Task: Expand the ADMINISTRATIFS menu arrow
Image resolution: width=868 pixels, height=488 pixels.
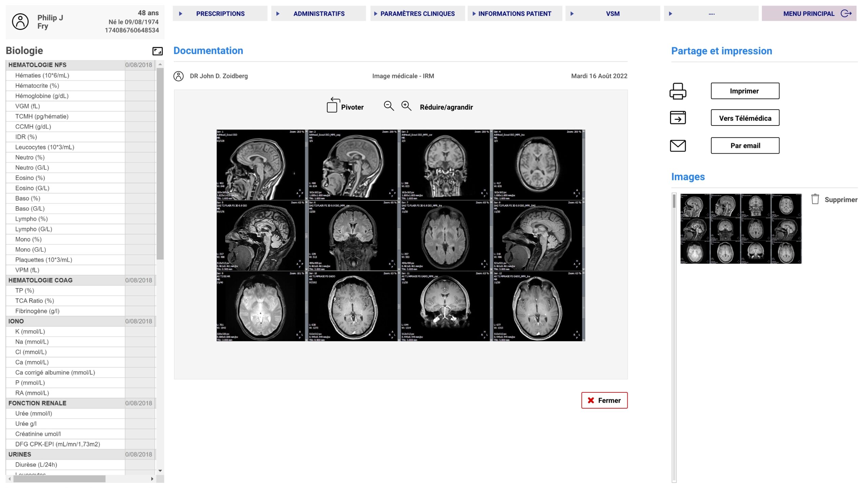Action: pos(278,14)
